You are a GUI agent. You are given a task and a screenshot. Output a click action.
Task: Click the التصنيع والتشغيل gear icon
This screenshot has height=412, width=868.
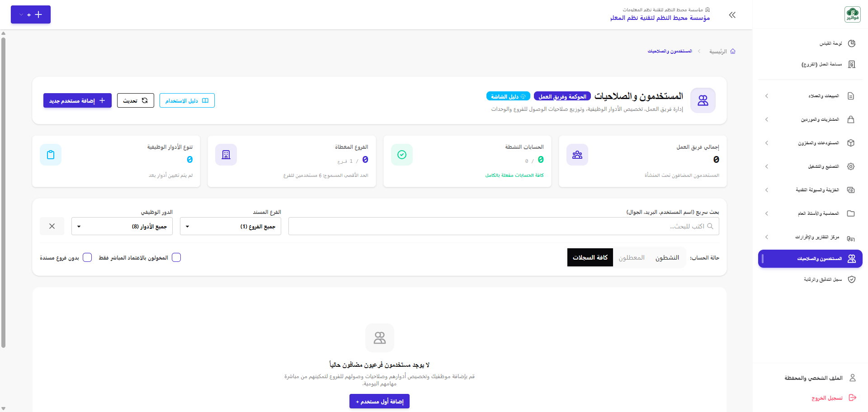tap(851, 166)
